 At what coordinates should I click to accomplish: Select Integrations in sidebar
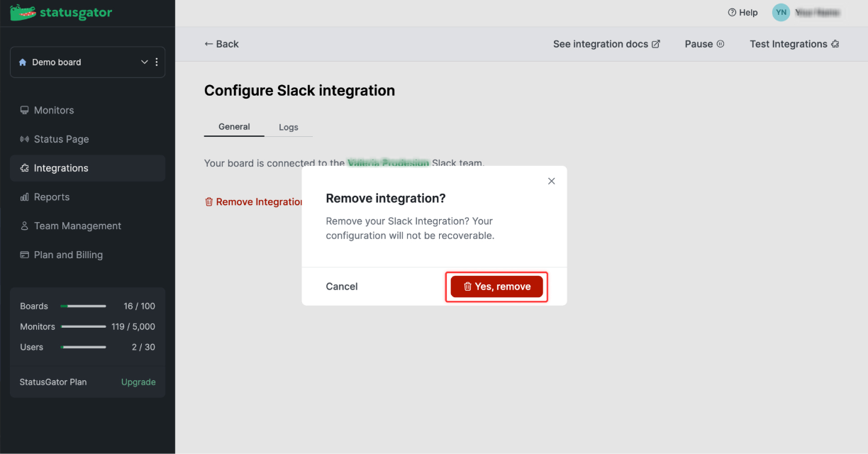tap(87, 168)
